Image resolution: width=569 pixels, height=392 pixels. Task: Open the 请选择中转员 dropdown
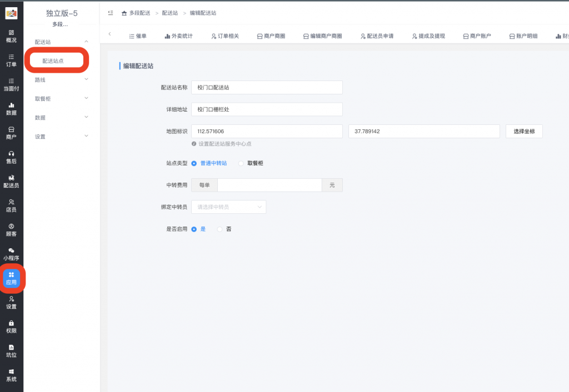[x=228, y=207]
